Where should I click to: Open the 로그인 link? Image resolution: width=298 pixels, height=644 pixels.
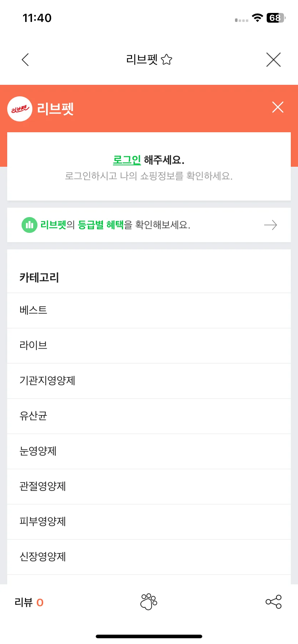127,160
